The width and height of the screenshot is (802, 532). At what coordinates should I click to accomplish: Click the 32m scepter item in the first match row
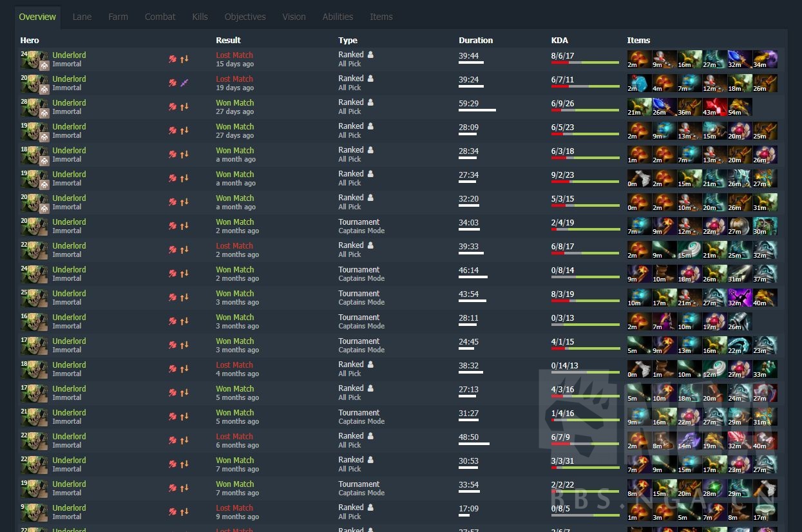point(740,59)
